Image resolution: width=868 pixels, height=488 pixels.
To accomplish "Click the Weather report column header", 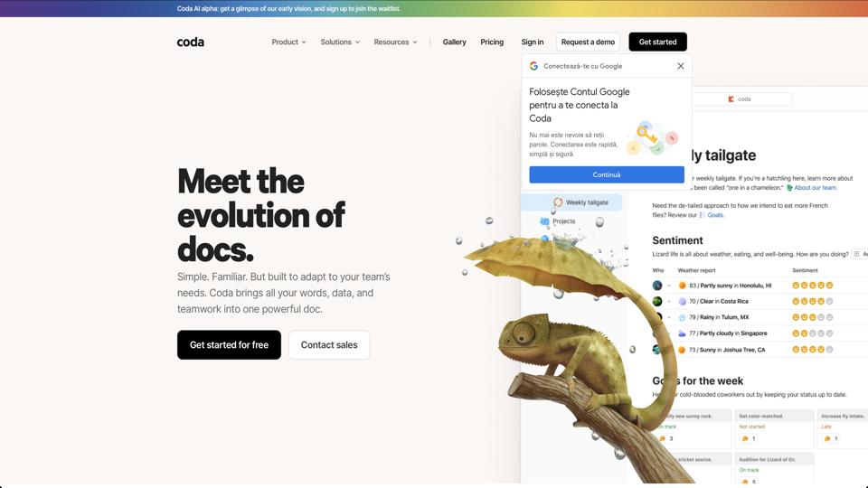I will (x=696, y=270).
